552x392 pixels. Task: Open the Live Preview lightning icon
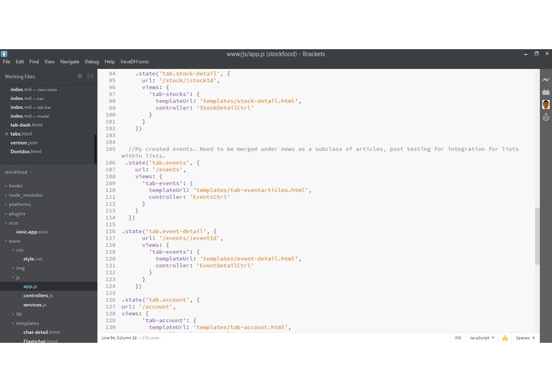pyautogui.click(x=546, y=80)
